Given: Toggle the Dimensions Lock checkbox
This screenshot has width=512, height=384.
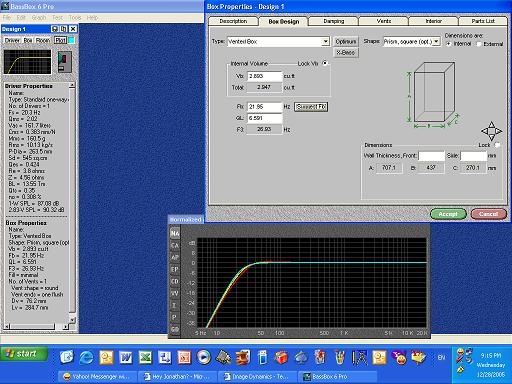Looking at the screenshot, I should (497, 145).
